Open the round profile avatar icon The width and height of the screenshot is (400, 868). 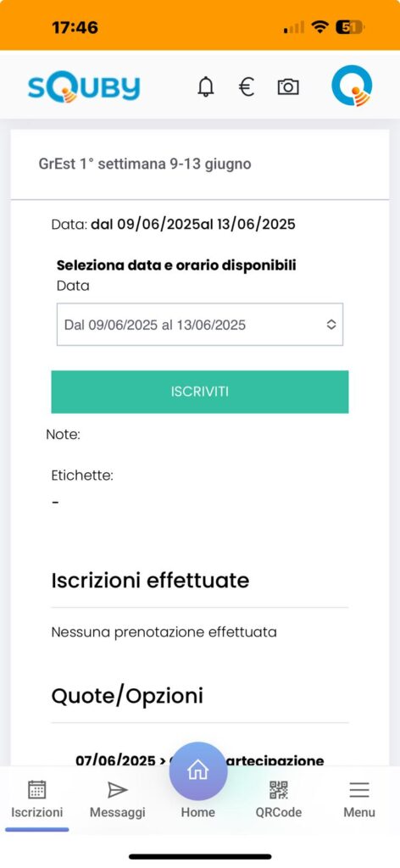[x=352, y=86]
